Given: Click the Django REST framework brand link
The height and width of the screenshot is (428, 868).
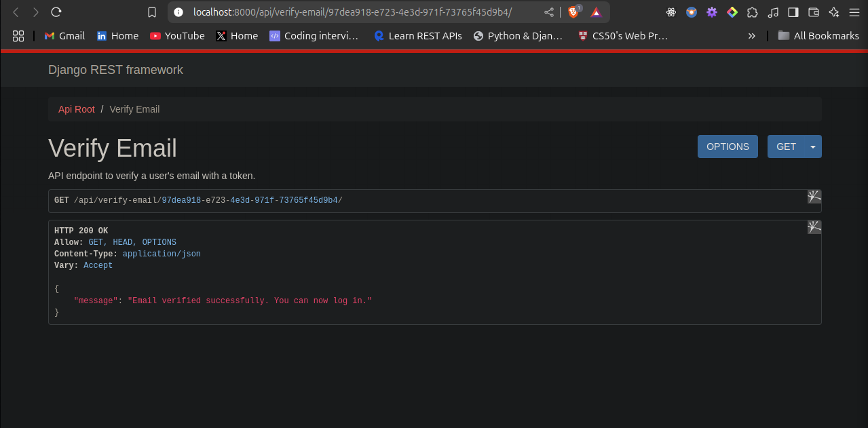Looking at the screenshot, I should 115,70.
